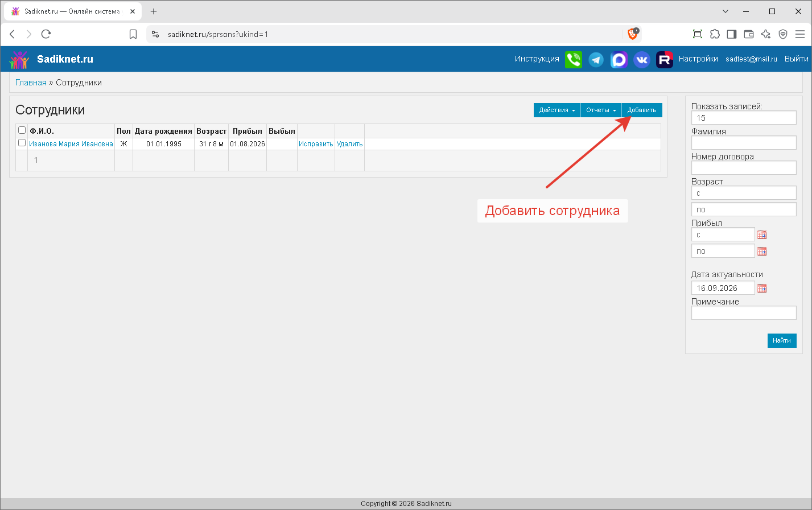Image resolution: width=812 pixels, height=510 pixels.
Task: Open Инструкция in top menu
Action: (537, 59)
